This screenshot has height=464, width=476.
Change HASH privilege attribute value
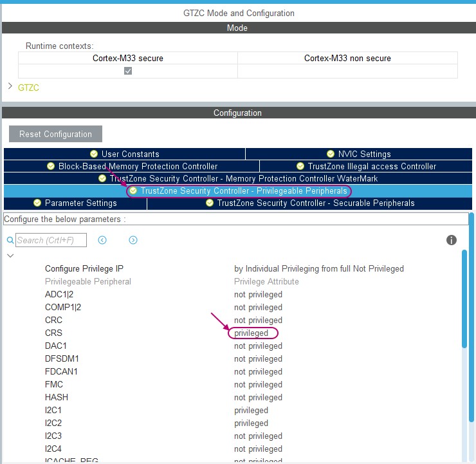point(258,398)
